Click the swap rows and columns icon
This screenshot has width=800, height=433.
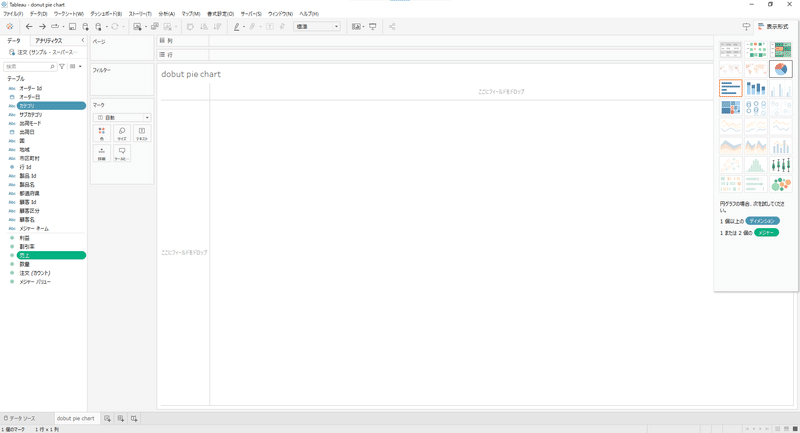click(190, 27)
